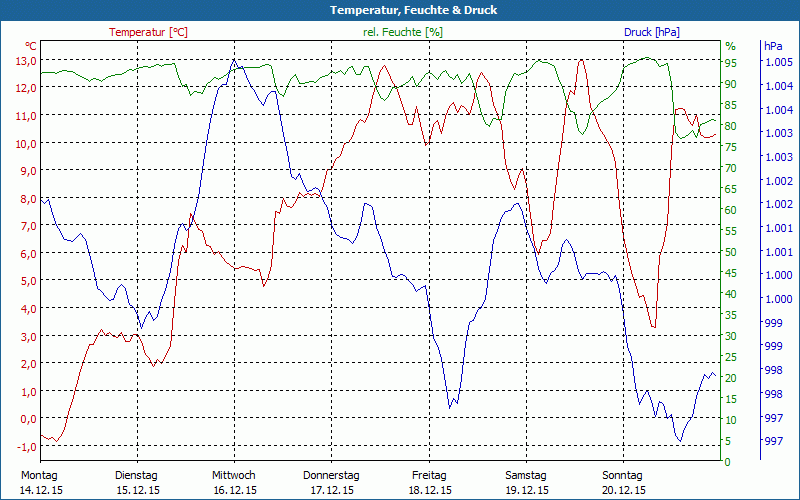Click the 95 tick on humidity axis

pos(731,62)
